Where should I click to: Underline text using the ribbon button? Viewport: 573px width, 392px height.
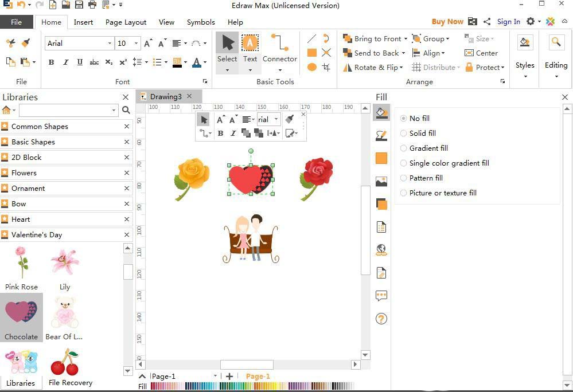pos(80,62)
